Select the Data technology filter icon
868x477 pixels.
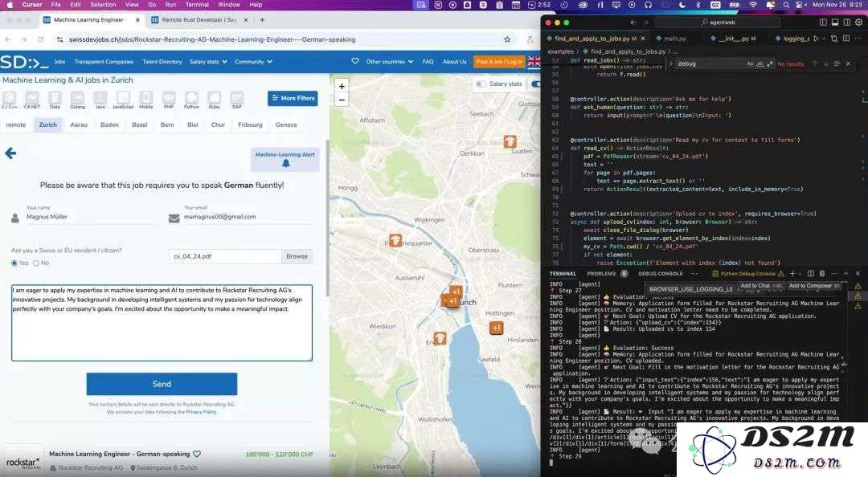click(55, 100)
